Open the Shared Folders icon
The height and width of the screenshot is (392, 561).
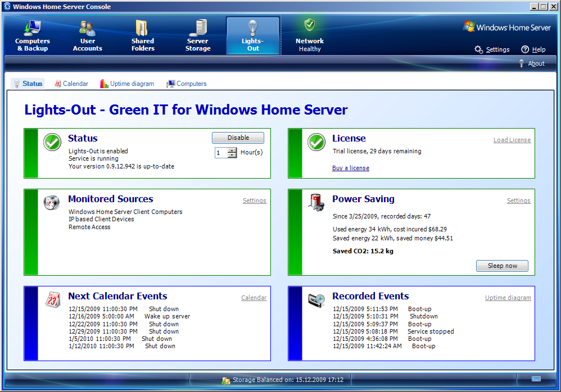coord(142,28)
